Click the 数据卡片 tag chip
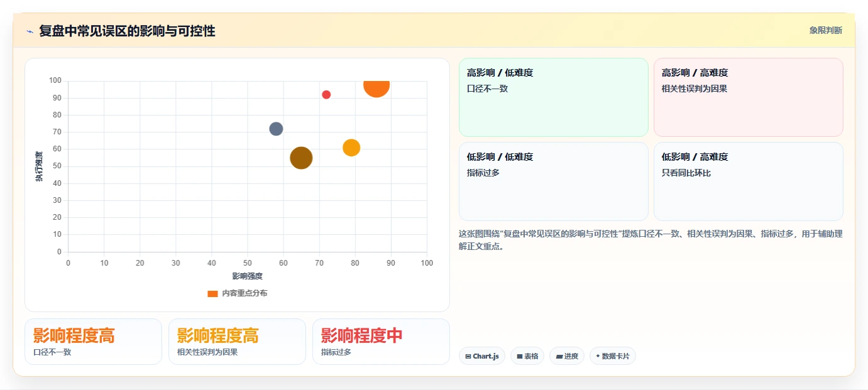This screenshot has height=390, width=868. (613, 356)
